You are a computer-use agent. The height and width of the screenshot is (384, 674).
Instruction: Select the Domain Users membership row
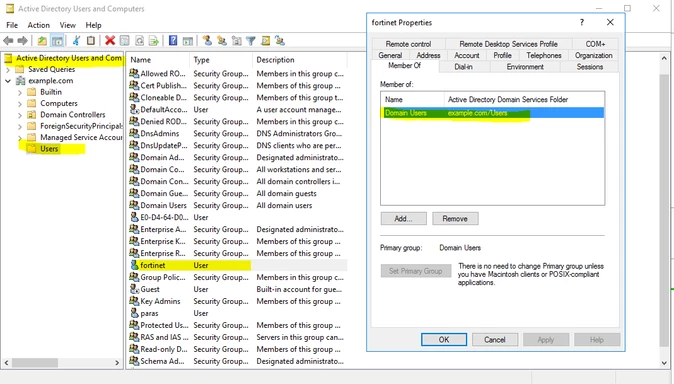click(492, 113)
